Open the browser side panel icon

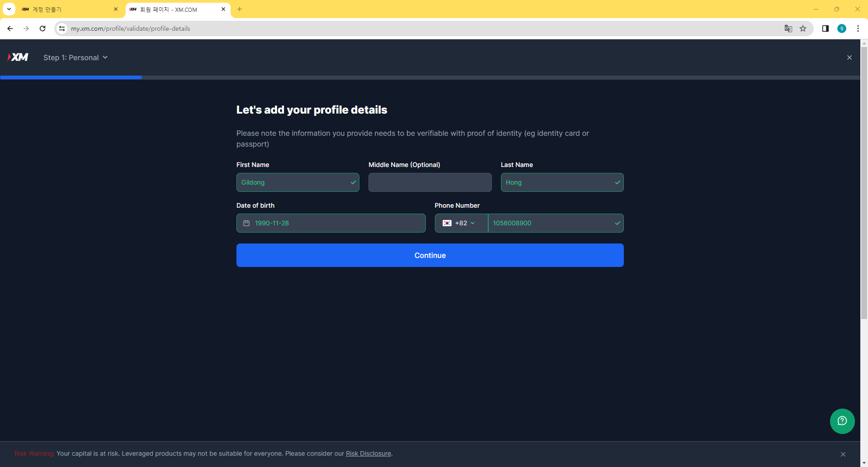tap(825, 29)
